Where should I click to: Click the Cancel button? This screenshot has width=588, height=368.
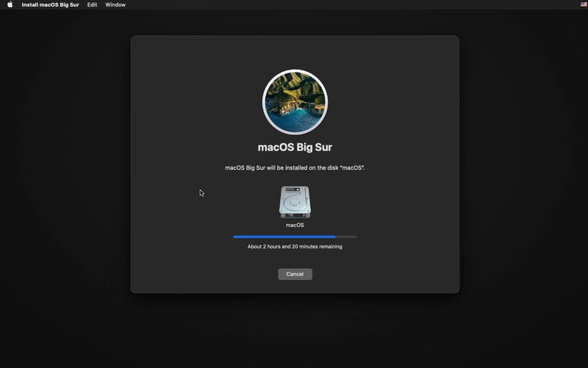pyautogui.click(x=295, y=274)
